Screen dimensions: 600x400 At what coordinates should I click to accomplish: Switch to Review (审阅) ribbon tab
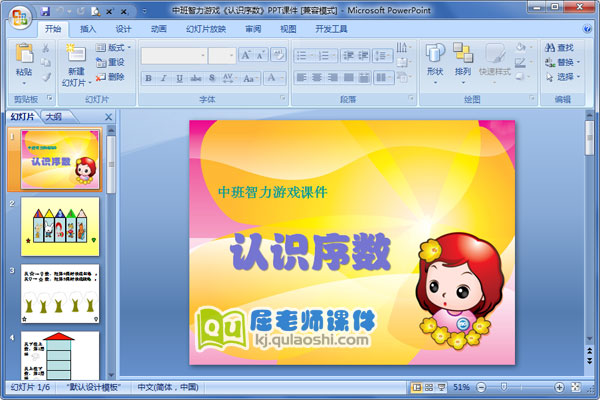(x=253, y=29)
